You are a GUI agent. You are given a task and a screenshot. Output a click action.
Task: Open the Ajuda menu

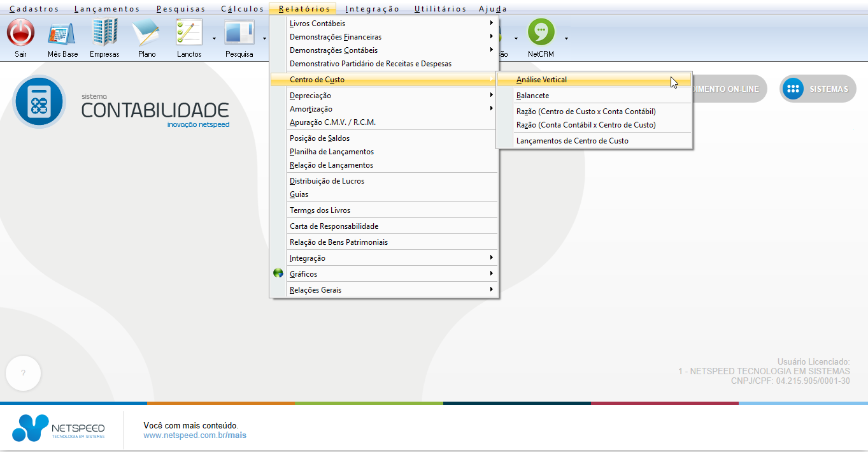pyautogui.click(x=493, y=9)
